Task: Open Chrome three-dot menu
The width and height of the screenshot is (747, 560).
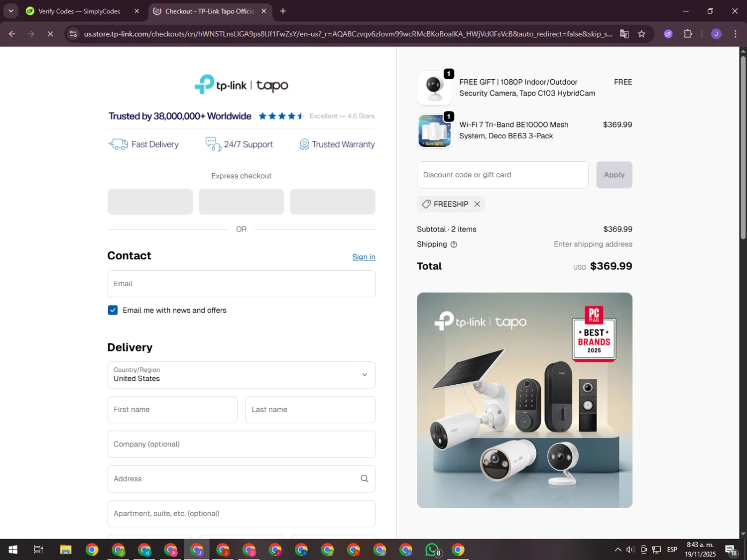Action: 735,34
